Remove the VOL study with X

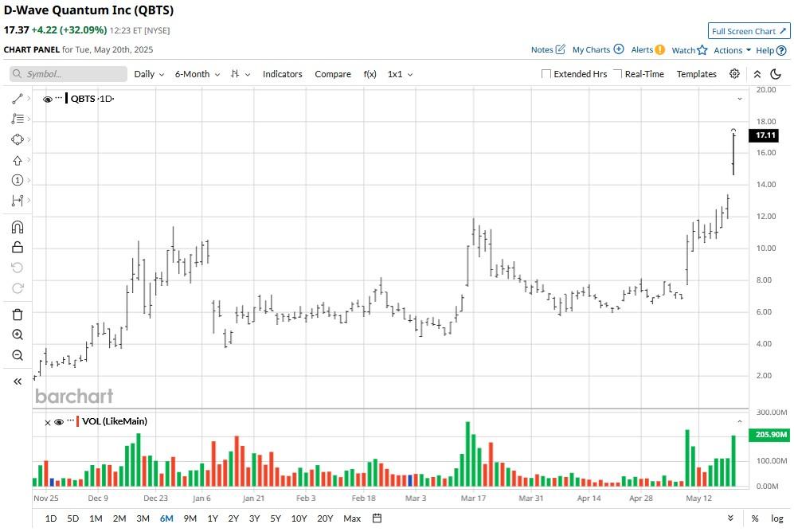click(48, 423)
